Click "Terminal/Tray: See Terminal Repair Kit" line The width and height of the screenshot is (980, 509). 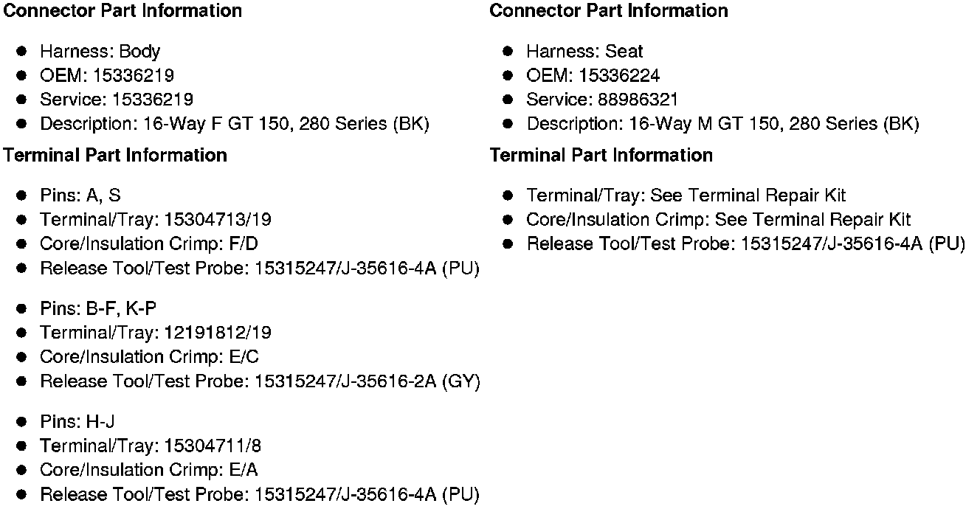point(686,195)
